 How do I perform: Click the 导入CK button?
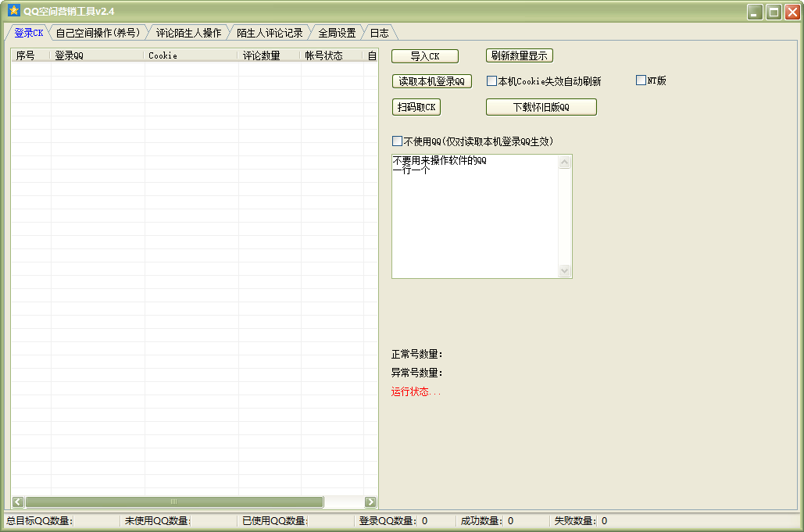(x=425, y=56)
